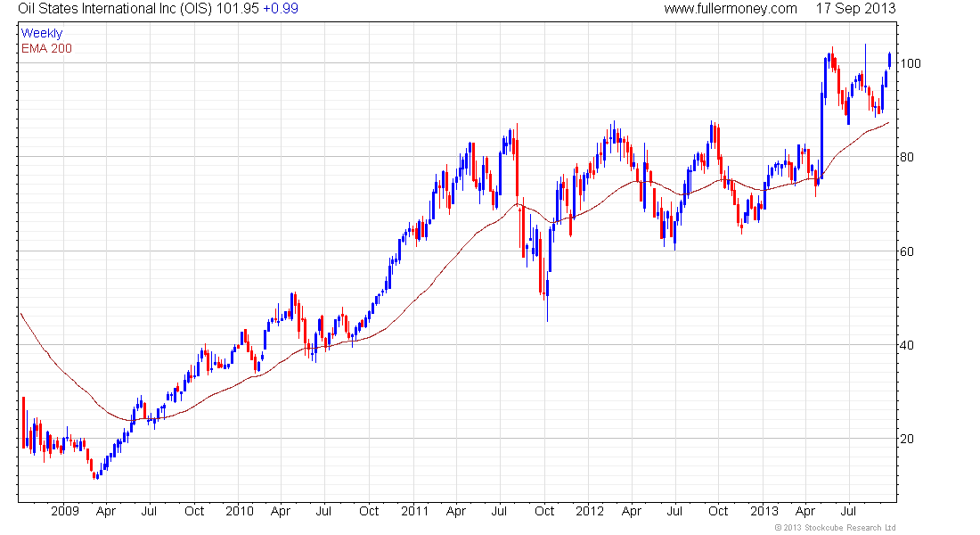Click the 'Apr' label following 2010

(281, 512)
